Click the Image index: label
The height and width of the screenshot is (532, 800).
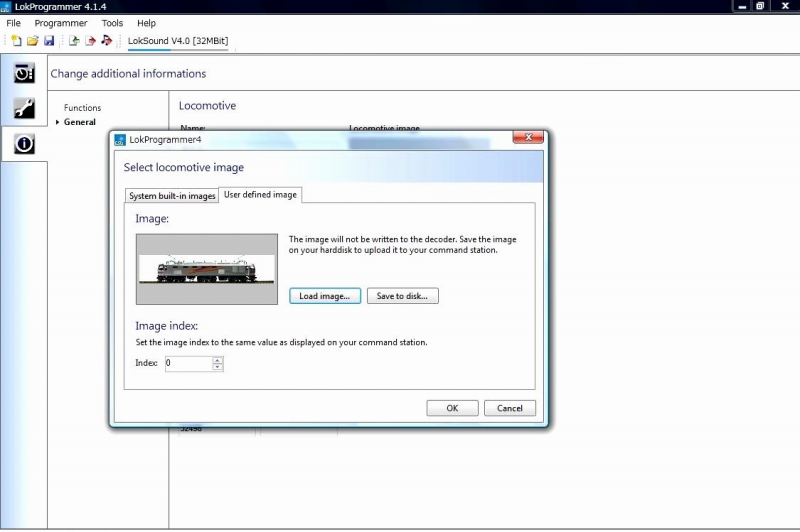coord(166,326)
